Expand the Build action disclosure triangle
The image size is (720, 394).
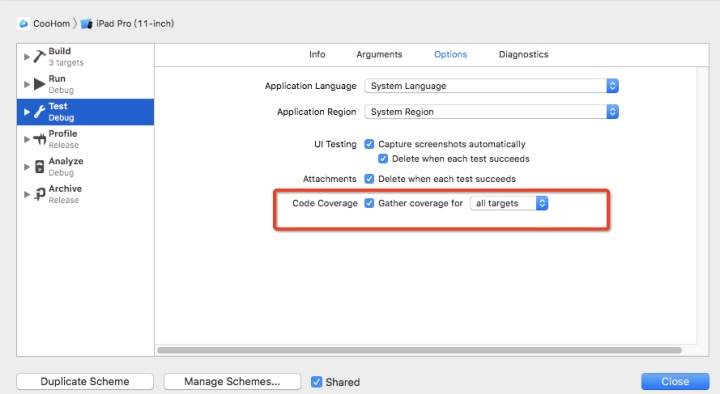(27, 57)
